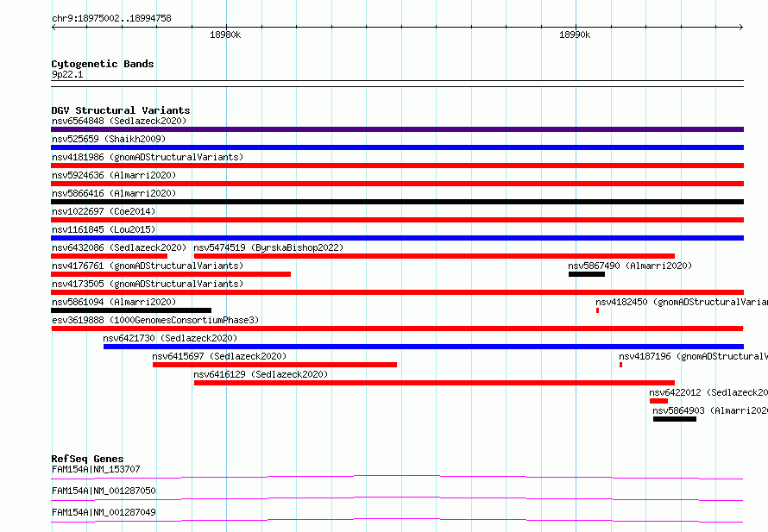
Task: Click the chr9:18975002..18994758 coordinate text
Action: pos(111,18)
